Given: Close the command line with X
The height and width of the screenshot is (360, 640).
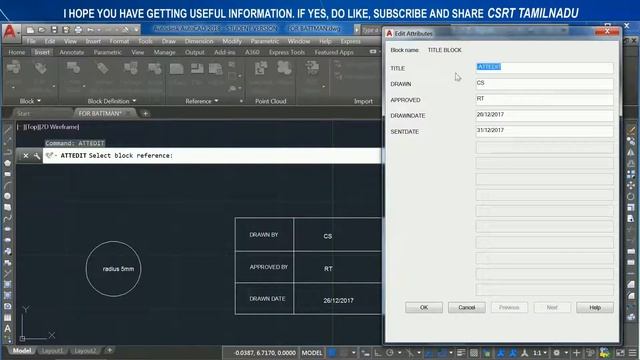Looking at the screenshot, I should tap(26, 156).
